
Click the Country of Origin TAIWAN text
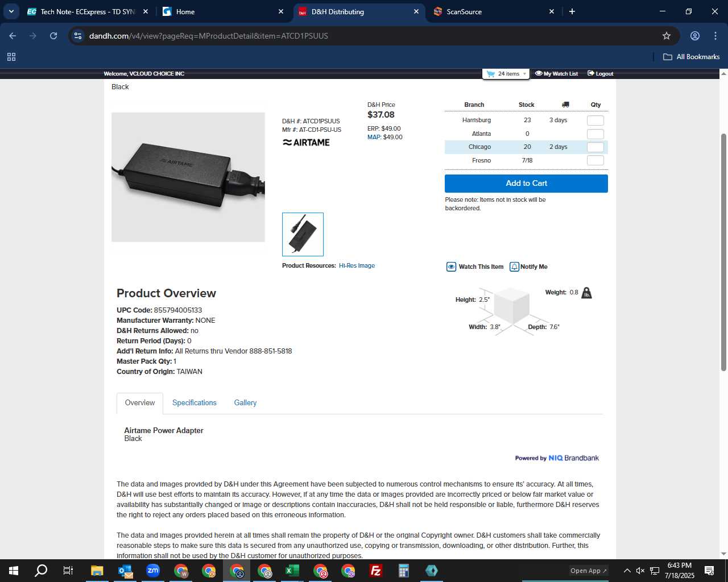pos(159,372)
